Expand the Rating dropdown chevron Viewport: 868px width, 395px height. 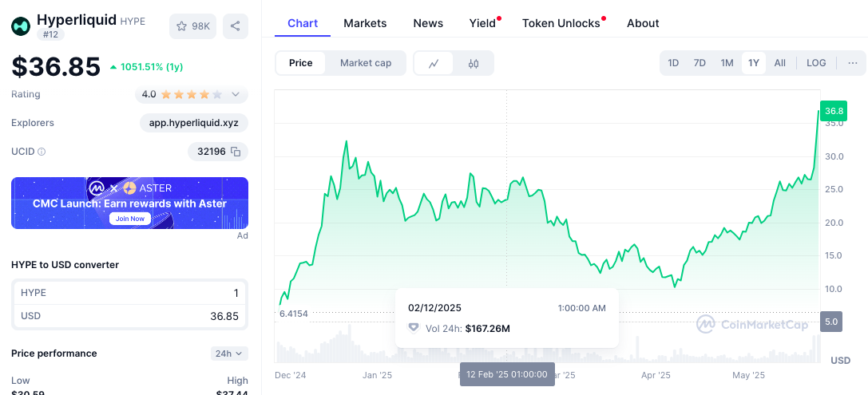click(x=236, y=94)
